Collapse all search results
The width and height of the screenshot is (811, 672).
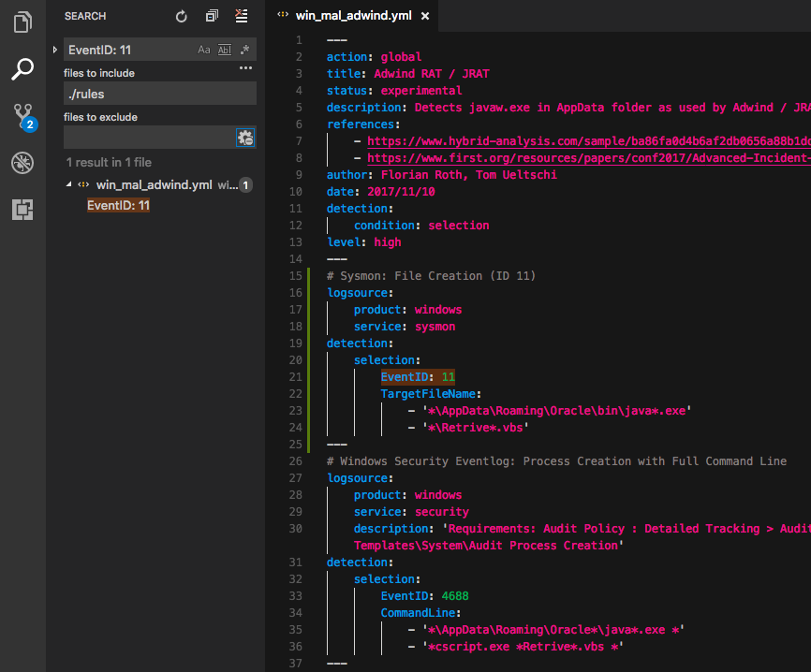212,16
